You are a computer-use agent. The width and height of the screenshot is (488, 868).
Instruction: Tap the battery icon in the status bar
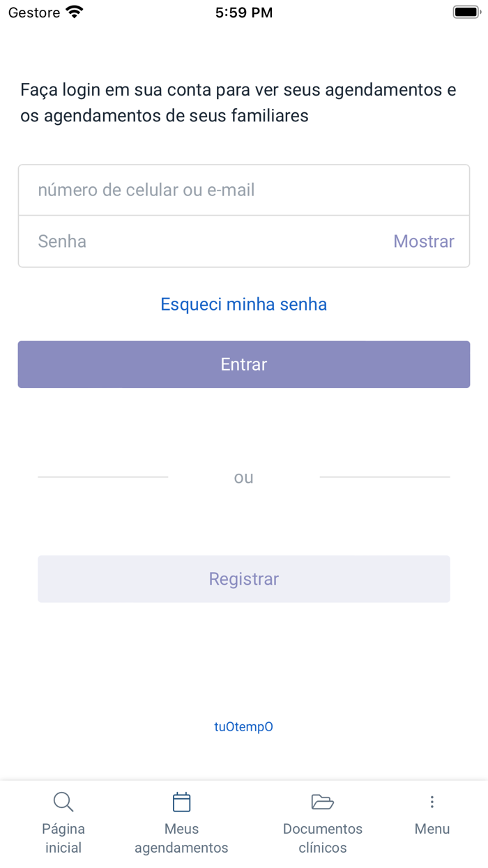pyautogui.click(x=466, y=10)
